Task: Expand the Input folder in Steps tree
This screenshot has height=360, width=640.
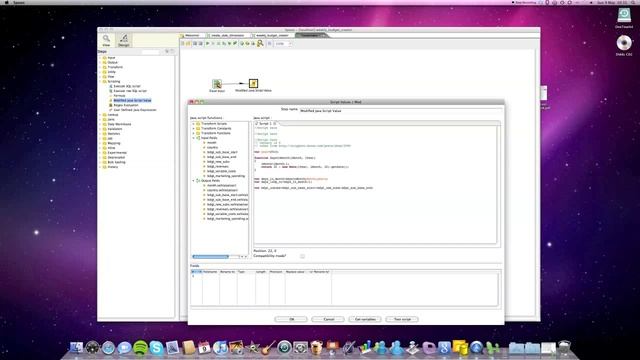Action: click(100, 58)
